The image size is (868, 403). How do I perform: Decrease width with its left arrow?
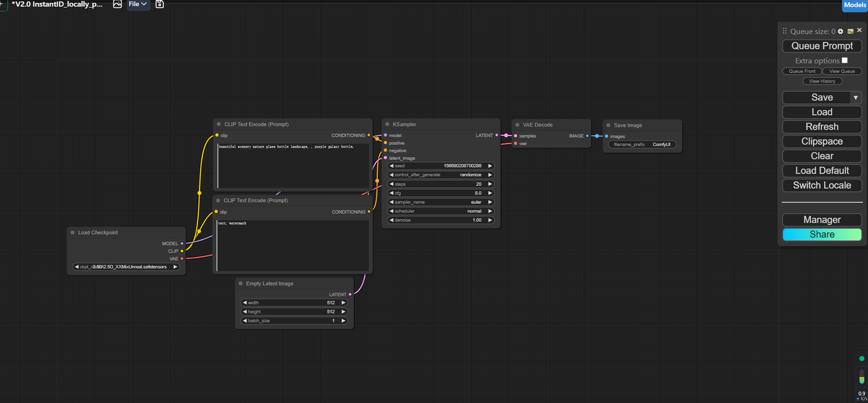[245, 303]
